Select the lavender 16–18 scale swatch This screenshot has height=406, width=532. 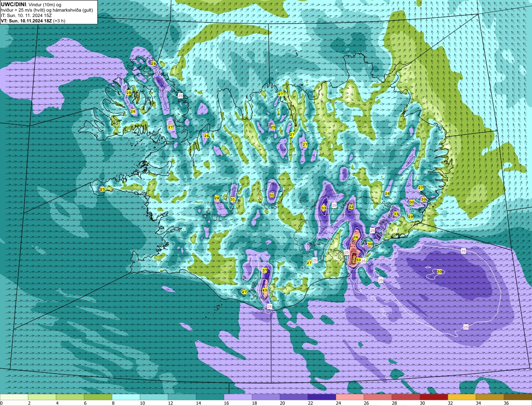238,397
